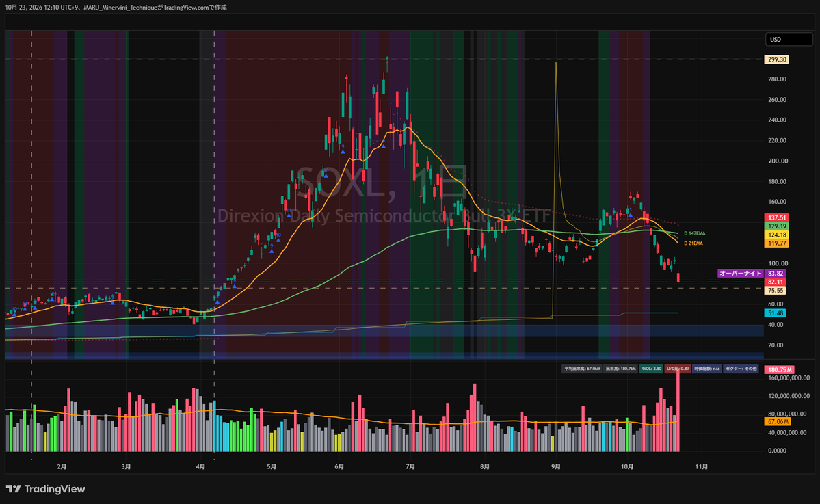This screenshot has width=820, height=504.
Task: Click the 8月 date axis label
Action: point(485,467)
